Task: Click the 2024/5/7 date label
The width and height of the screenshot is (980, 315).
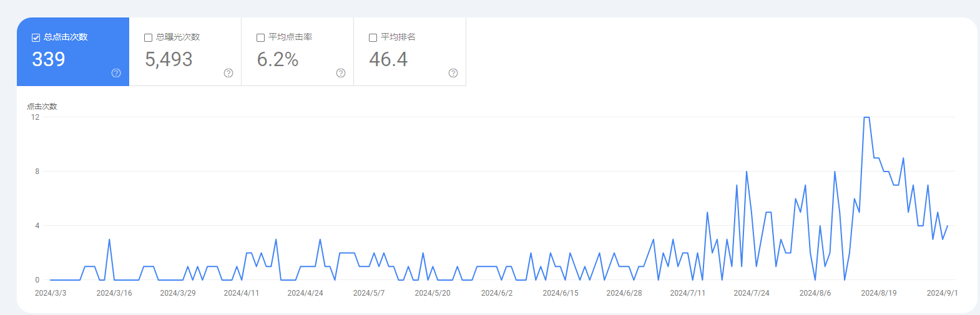Action: pyautogui.click(x=369, y=293)
